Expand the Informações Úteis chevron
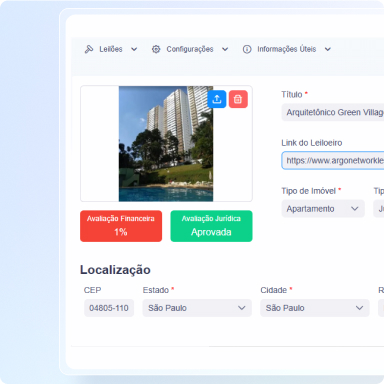The height and width of the screenshot is (384, 384). tap(328, 49)
